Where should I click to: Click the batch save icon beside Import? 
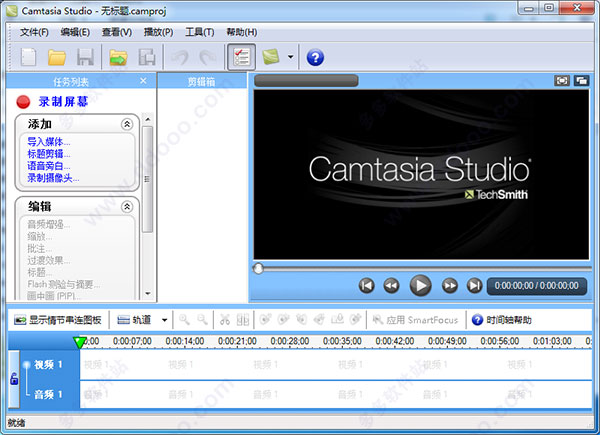pyautogui.click(x=147, y=57)
